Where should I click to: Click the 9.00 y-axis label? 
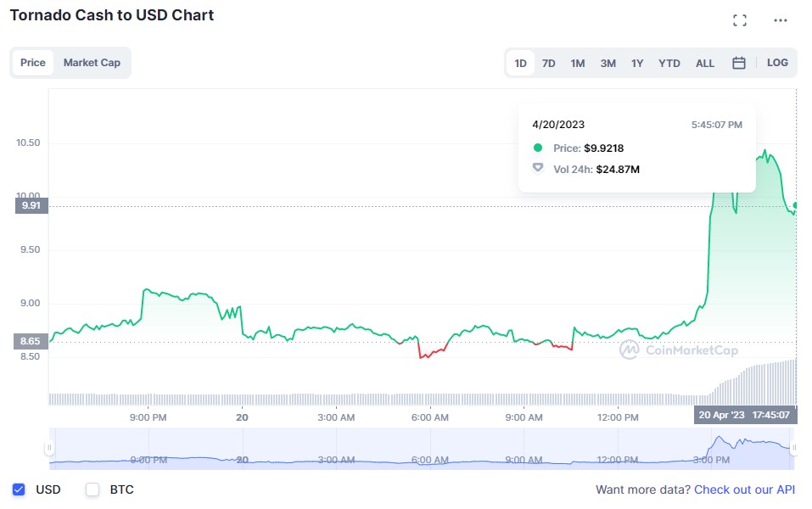click(x=30, y=304)
